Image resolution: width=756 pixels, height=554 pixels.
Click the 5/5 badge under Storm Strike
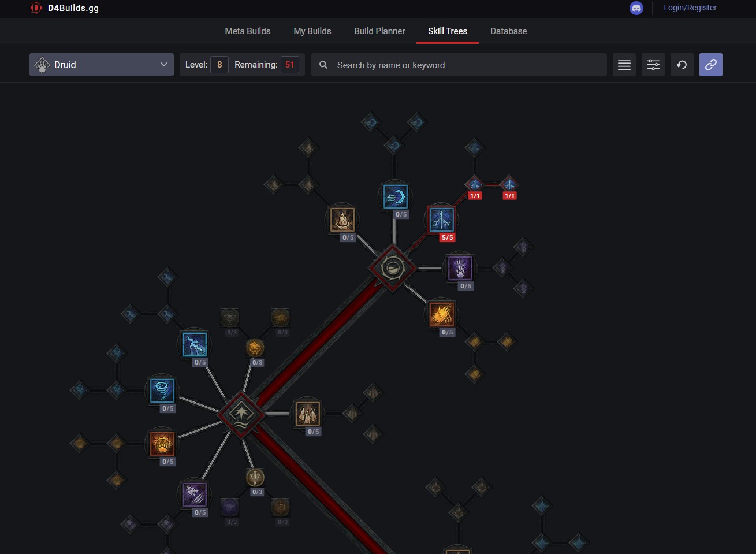point(448,237)
